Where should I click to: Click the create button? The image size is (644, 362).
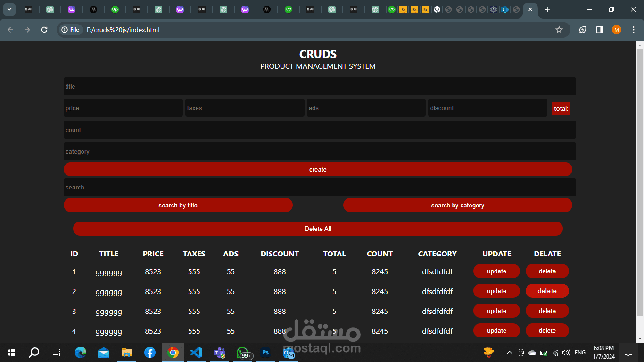coord(318,169)
